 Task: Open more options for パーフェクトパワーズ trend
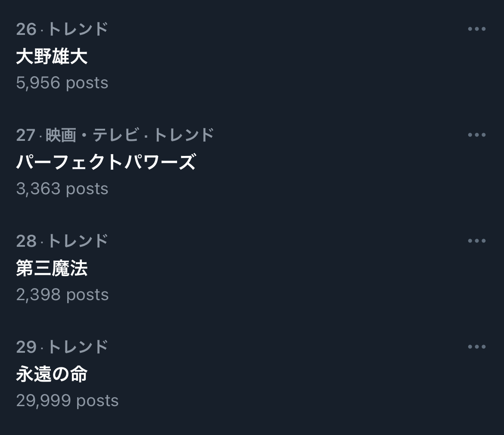(x=476, y=135)
